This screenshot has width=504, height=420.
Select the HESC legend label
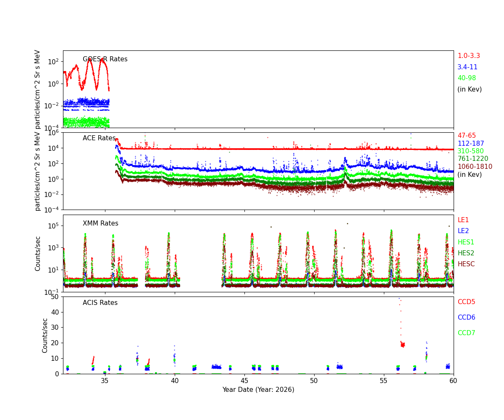[x=466, y=264]
